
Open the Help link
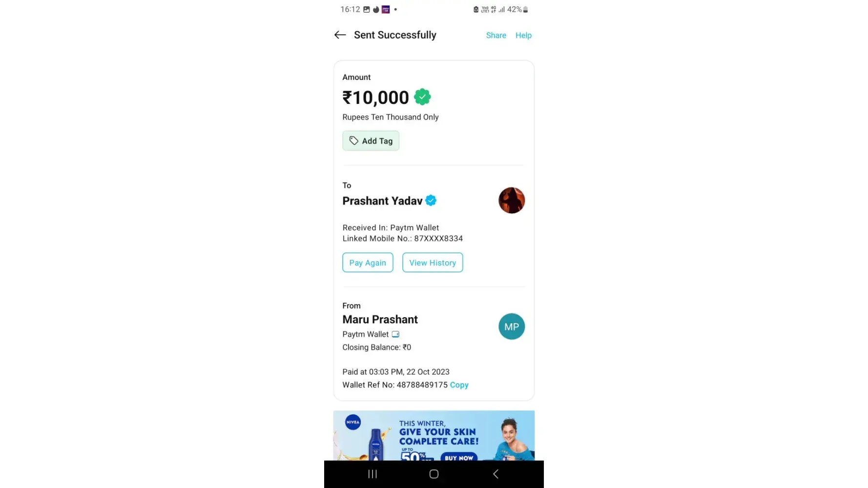(523, 35)
